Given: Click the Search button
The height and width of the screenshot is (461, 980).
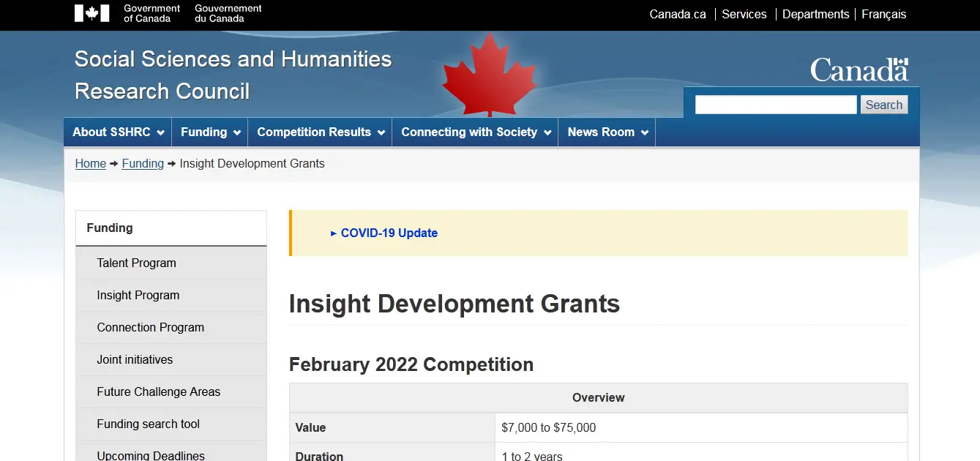Looking at the screenshot, I should point(883,105).
